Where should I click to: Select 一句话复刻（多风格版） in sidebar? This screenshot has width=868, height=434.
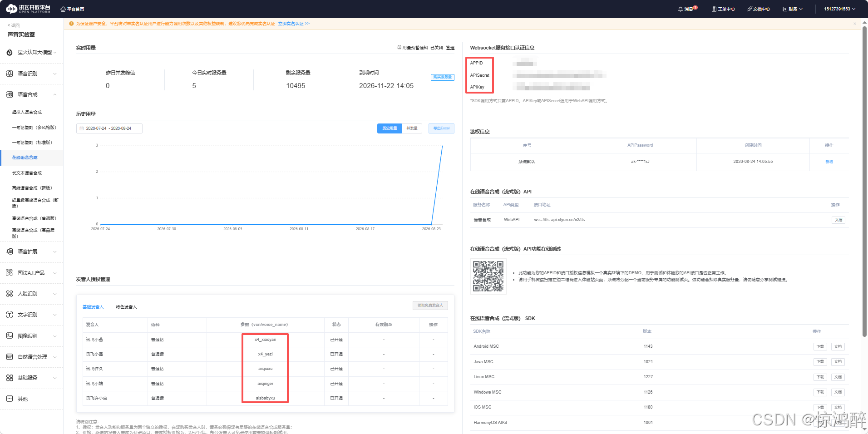pyautogui.click(x=34, y=128)
